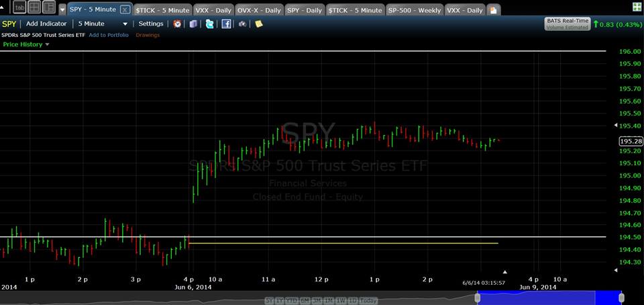The height and width of the screenshot is (305, 644).
Task: Click the camera snapshot icon
Action: (242, 24)
